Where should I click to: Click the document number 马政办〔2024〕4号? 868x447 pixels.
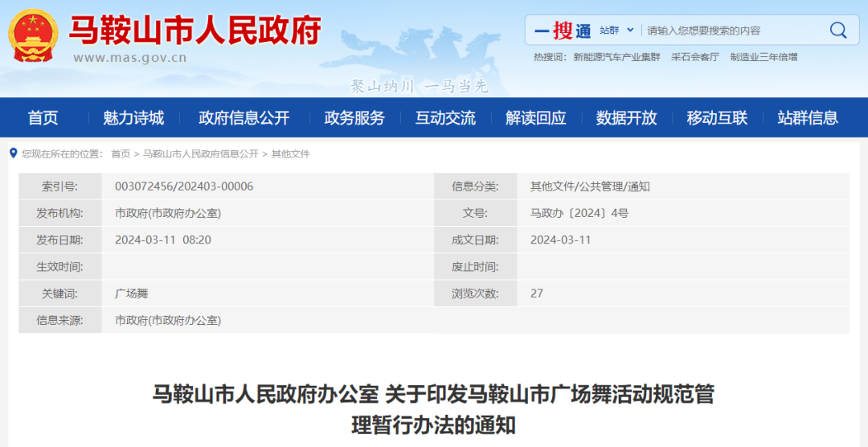pyautogui.click(x=579, y=213)
